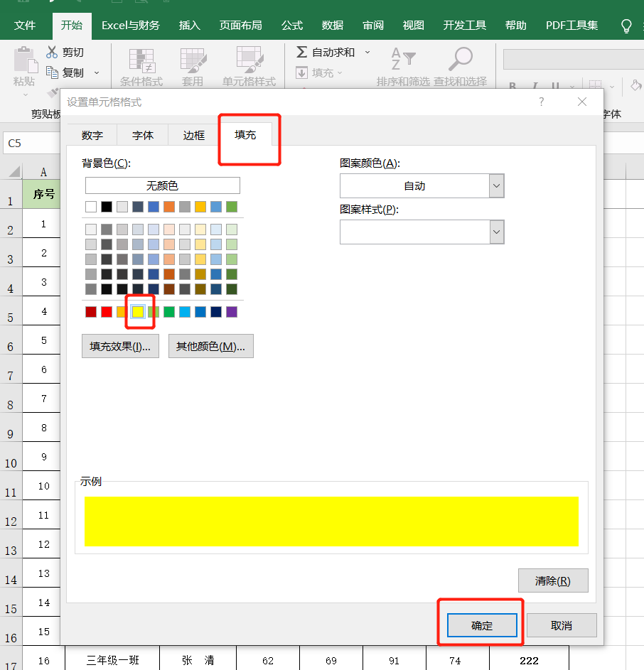This screenshot has height=670, width=644.
Task: Click cell containing 三年级一班
Action: click(x=112, y=660)
